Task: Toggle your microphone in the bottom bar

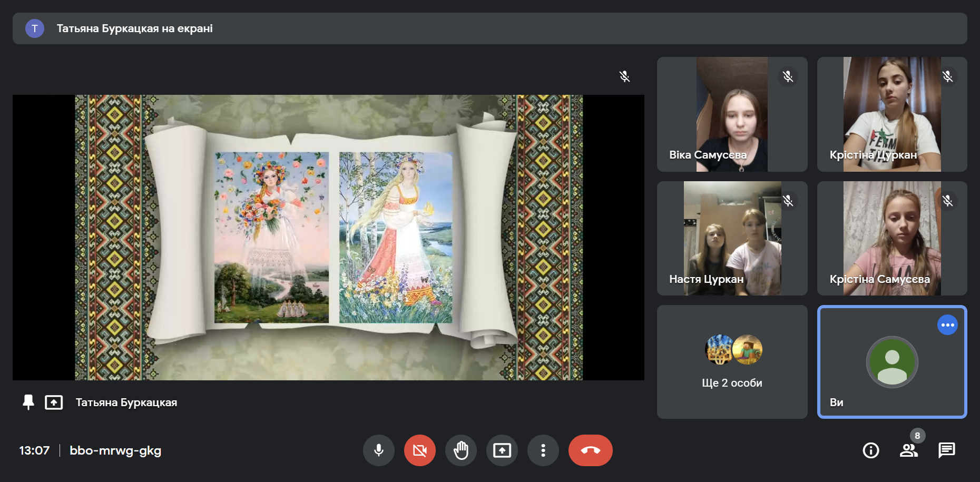Action: pos(378,450)
